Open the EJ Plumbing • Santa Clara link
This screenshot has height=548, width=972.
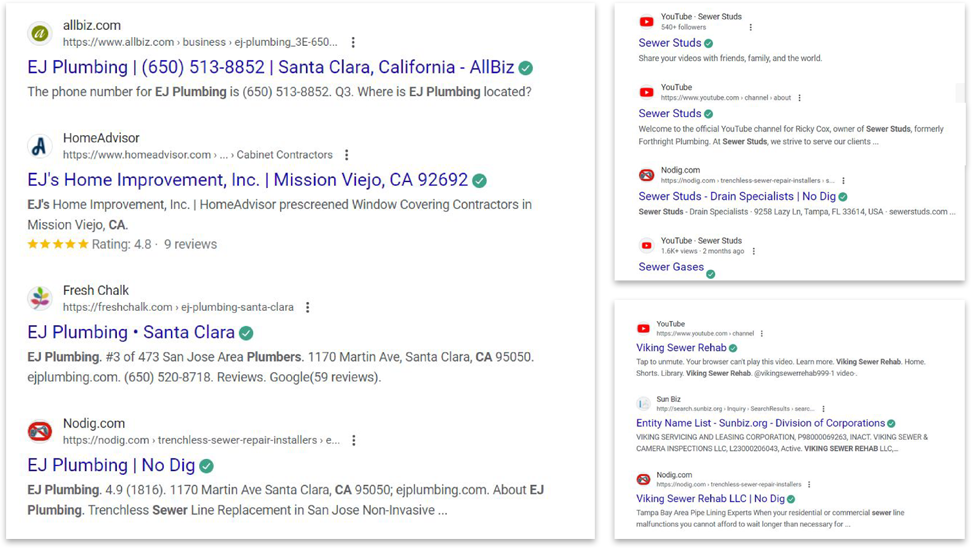[131, 332]
